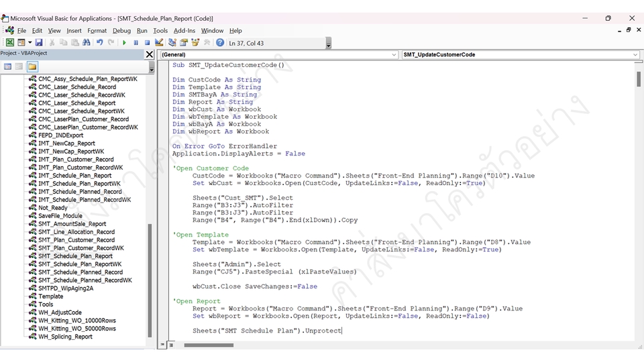Click the toolbar options overflow arrow
644x362 pixels.
328,43
